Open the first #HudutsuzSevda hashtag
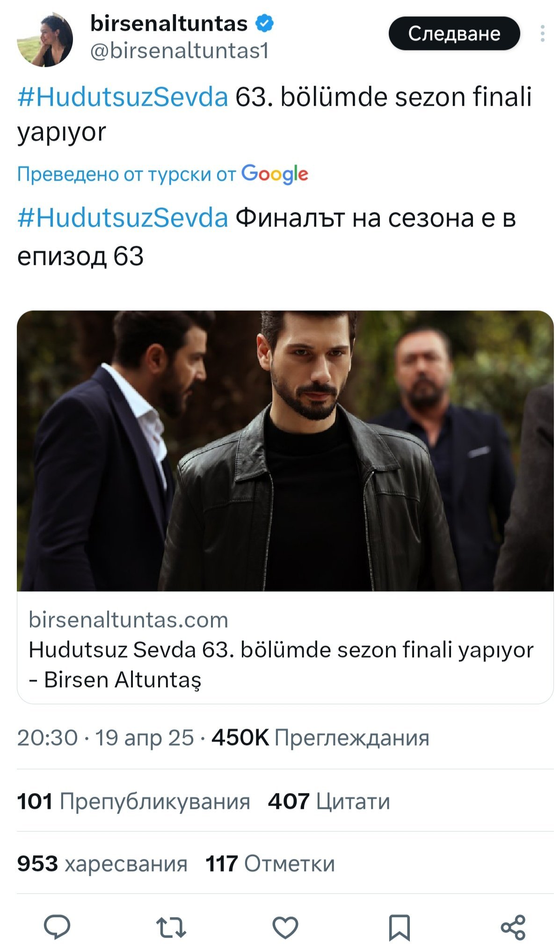The image size is (560, 948). coord(123,97)
